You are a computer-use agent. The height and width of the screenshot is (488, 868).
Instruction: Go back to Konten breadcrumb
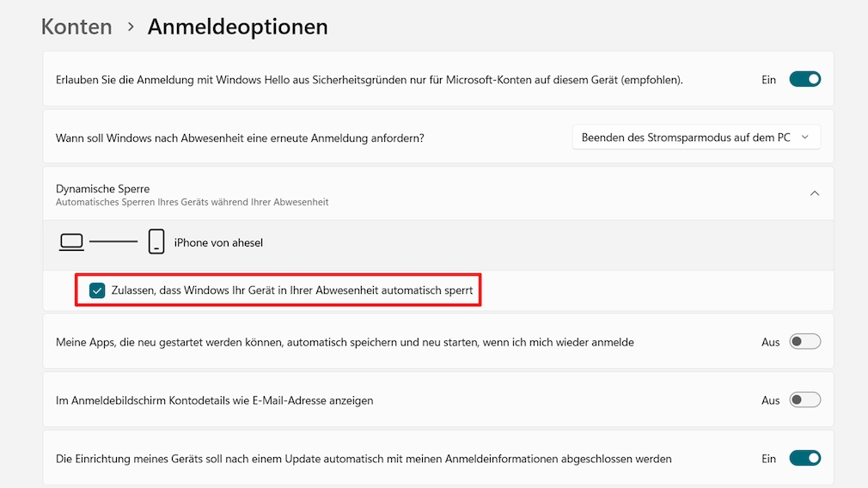coord(76,27)
